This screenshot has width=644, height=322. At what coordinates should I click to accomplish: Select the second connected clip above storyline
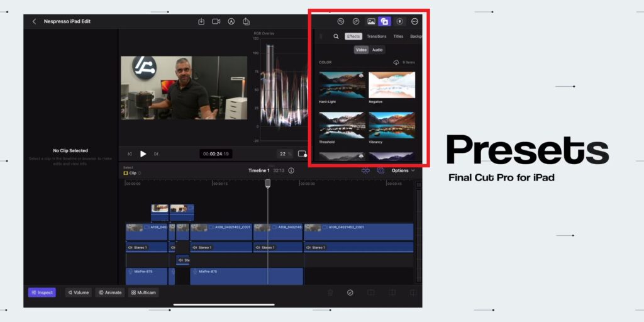pyautogui.click(x=182, y=213)
